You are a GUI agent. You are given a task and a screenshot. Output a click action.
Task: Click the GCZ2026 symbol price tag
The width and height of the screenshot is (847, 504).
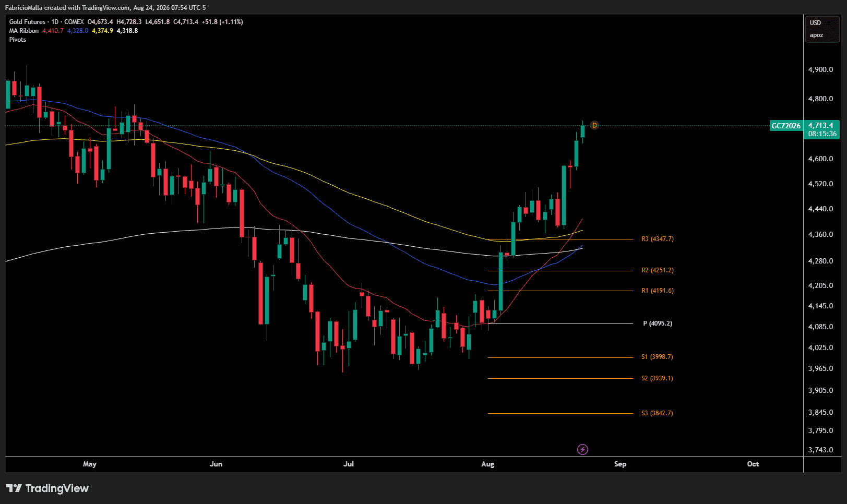click(786, 126)
